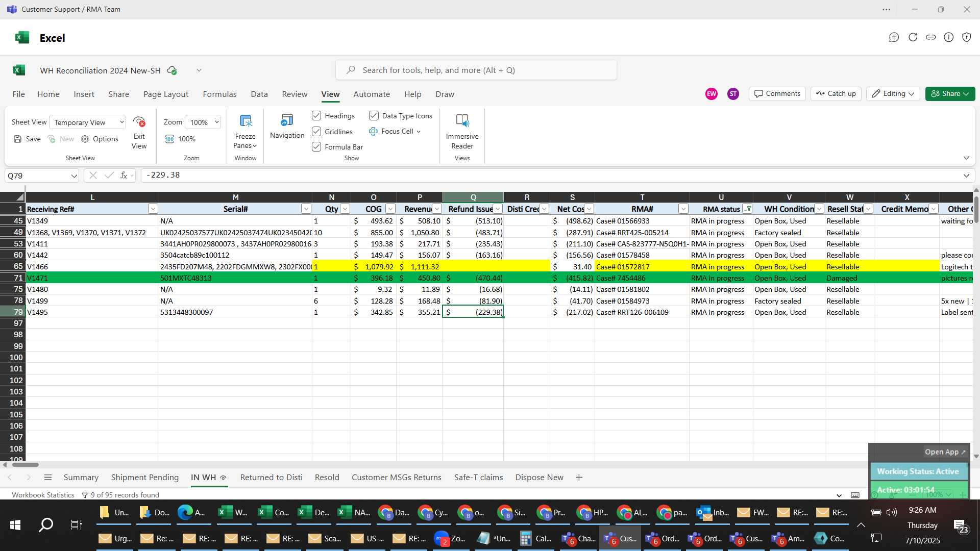Image resolution: width=980 pixels, height=551 pixels.
Task: Click the search for tools box
Action: [476, 70]
